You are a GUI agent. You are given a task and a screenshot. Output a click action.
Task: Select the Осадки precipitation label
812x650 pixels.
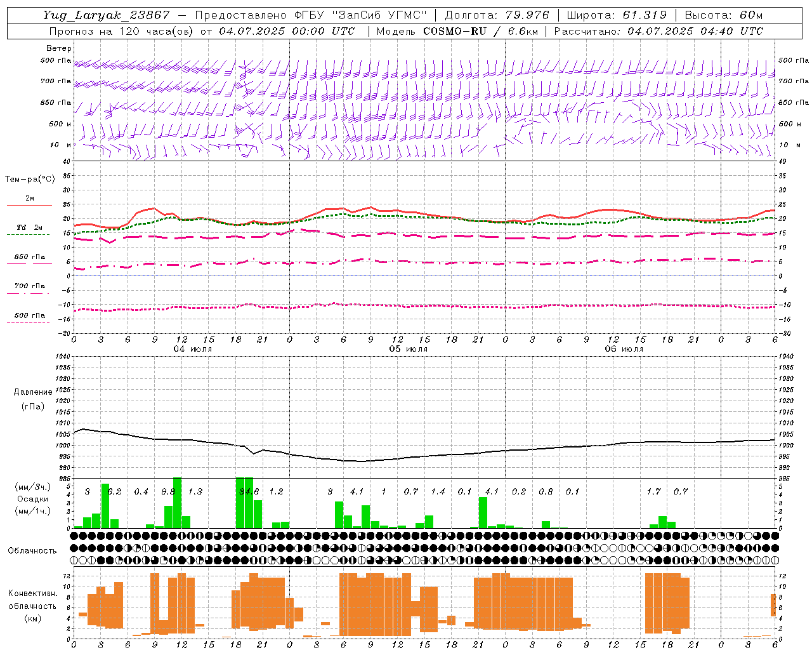click(x=33, y=499)
